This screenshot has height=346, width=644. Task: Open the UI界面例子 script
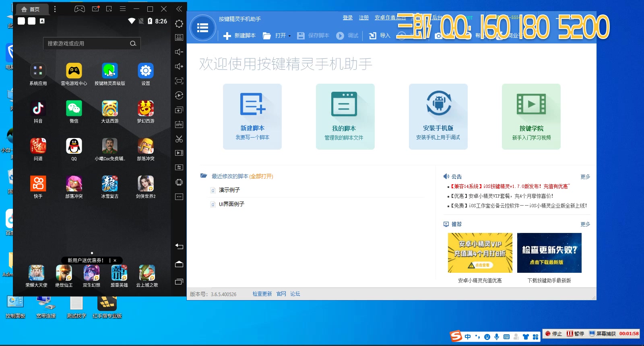231,204
